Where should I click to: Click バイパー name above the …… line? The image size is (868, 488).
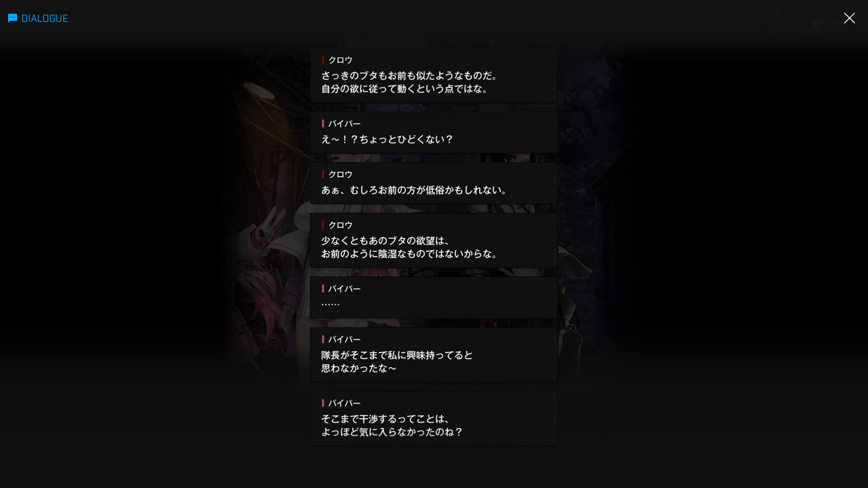(x=344, y=289)
